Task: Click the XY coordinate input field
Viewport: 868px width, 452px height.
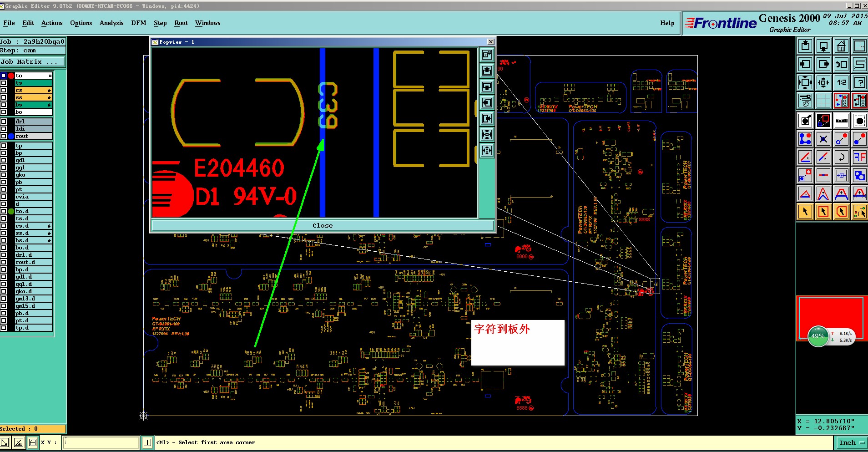Action: coord(101,442)
